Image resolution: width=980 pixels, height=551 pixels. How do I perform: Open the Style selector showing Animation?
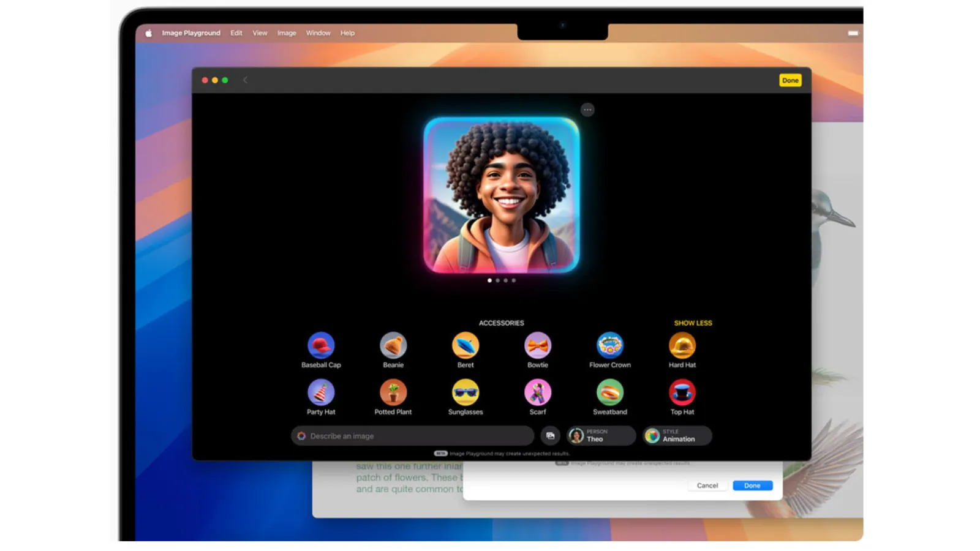click(x=677, y=435)
